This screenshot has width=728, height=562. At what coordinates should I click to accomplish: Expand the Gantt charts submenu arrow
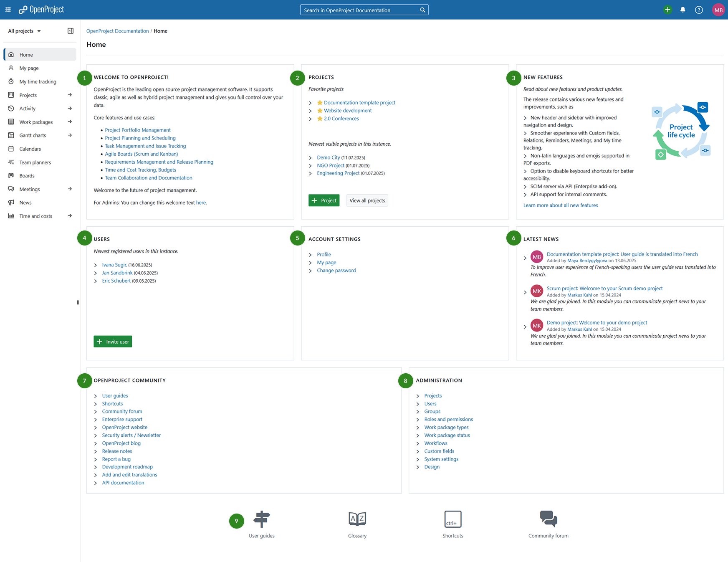click(x=70, y=135)
